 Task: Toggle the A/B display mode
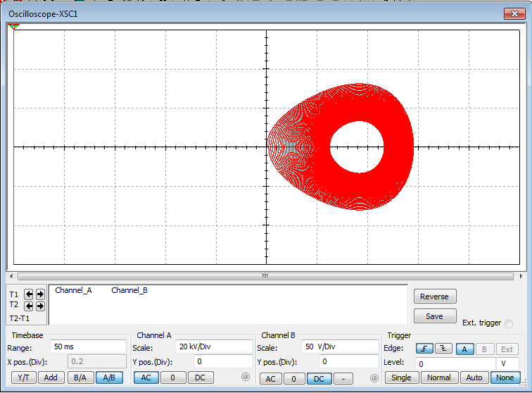click(109, 378)
